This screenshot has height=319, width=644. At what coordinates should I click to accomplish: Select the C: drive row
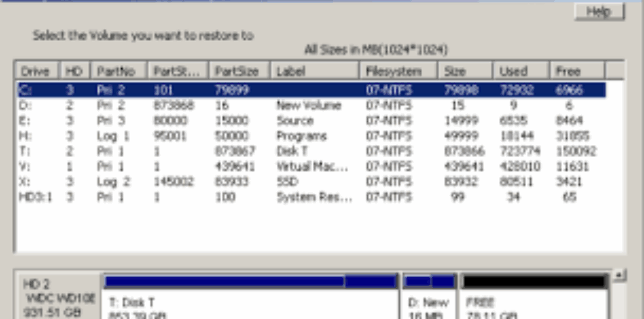[x=312, y=90]
